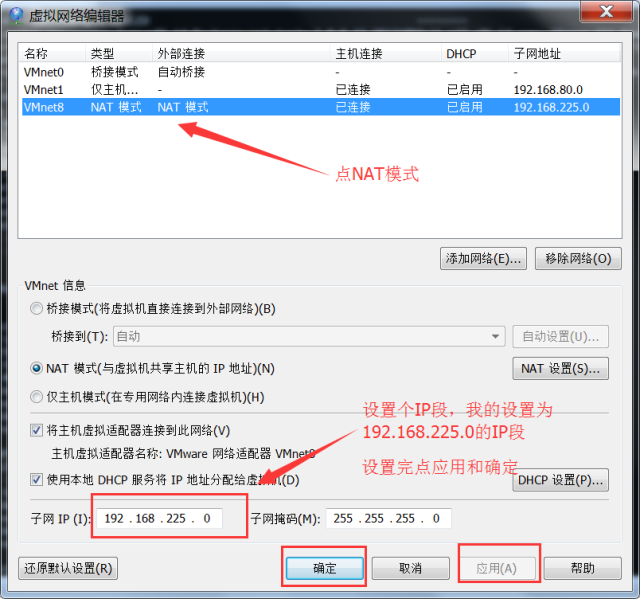
Task: Click the 子网掩码 input field
Action: click(x=389, y=518)
